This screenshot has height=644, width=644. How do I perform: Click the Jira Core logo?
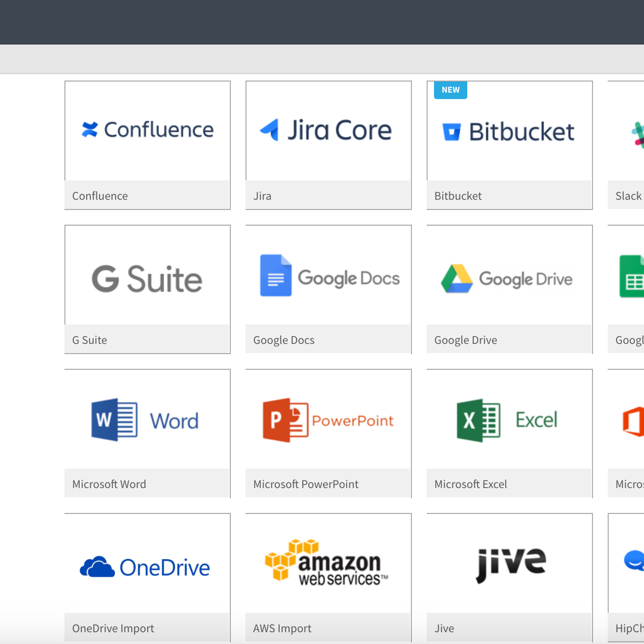(326, 130)
